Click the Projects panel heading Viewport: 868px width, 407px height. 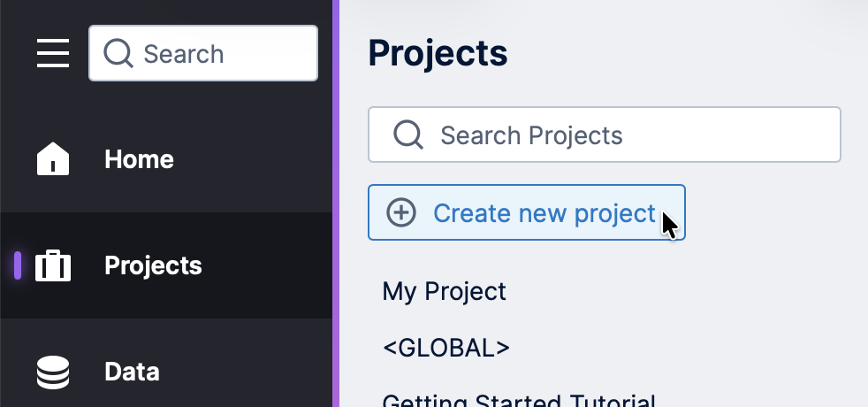[x=438, y=54]
